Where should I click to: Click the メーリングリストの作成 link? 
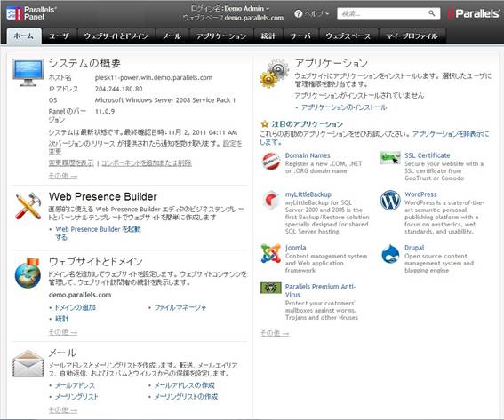186,397
